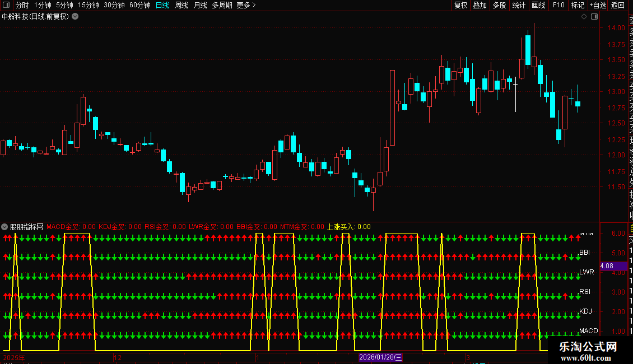Viewport: 633px width, 364px height.
Task: Click the 上涨买入 value label
Action: (349, 227)
